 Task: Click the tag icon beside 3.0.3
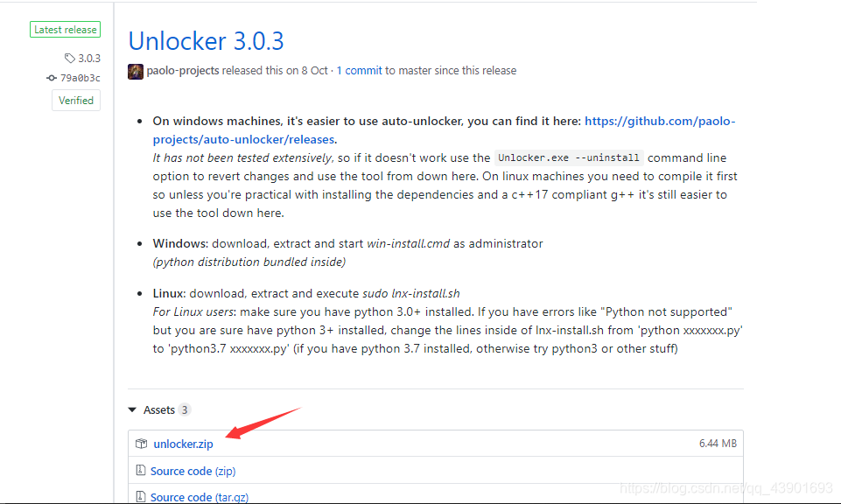(70, 58)
